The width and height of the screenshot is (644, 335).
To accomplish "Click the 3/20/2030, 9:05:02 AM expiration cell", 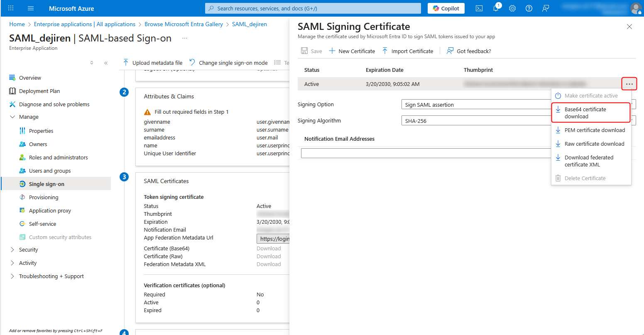I will click(x=392, y=84).
